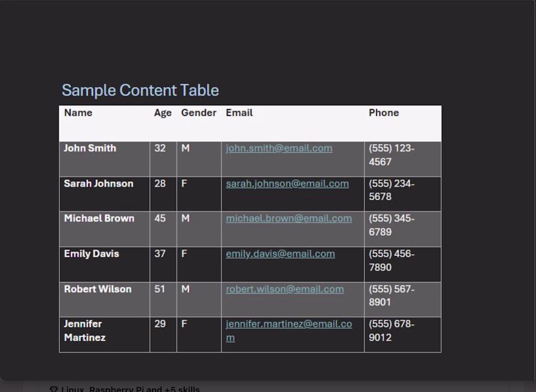Image resolution: width=536 pixels, height=392 pixels.
Task: Click the Michael Brown name cell
Action: point(105,229)
